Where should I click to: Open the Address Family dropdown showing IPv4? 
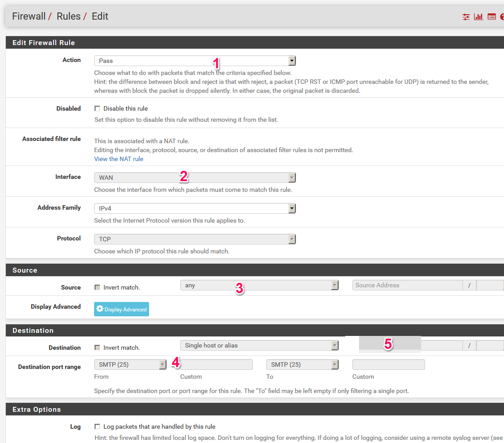click(x=195, y=208)
